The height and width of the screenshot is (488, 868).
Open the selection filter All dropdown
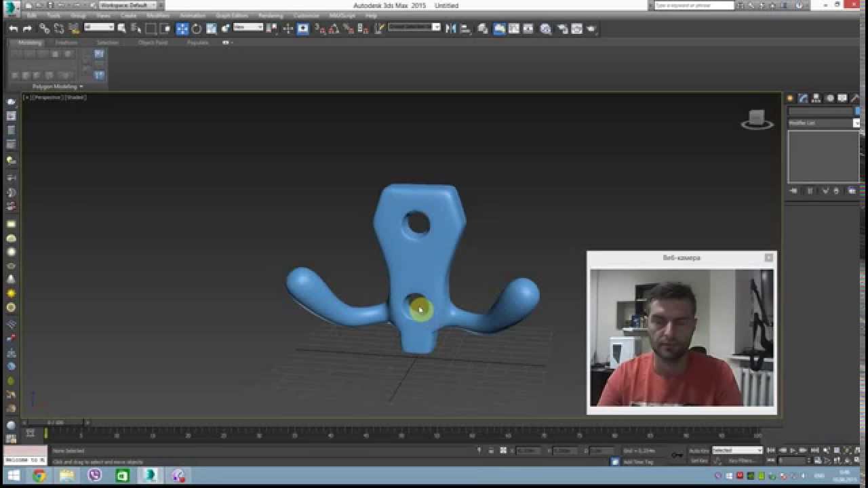(99, 27)
